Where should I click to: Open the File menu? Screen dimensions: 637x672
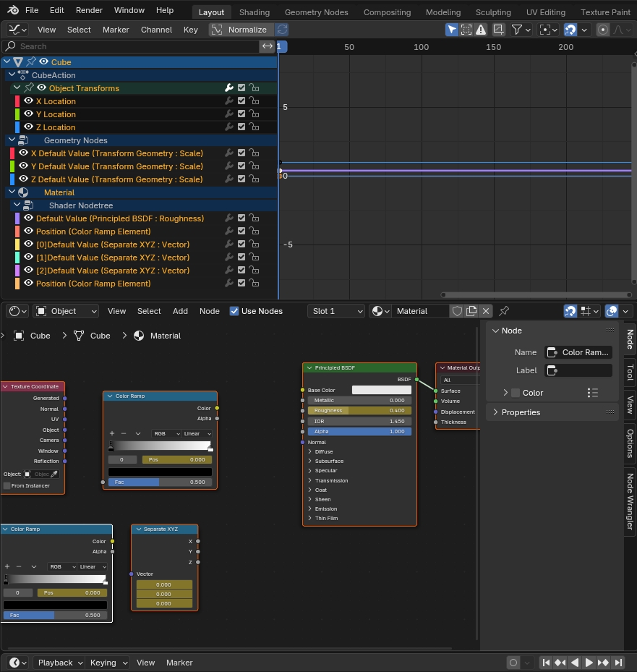[32, 10]
